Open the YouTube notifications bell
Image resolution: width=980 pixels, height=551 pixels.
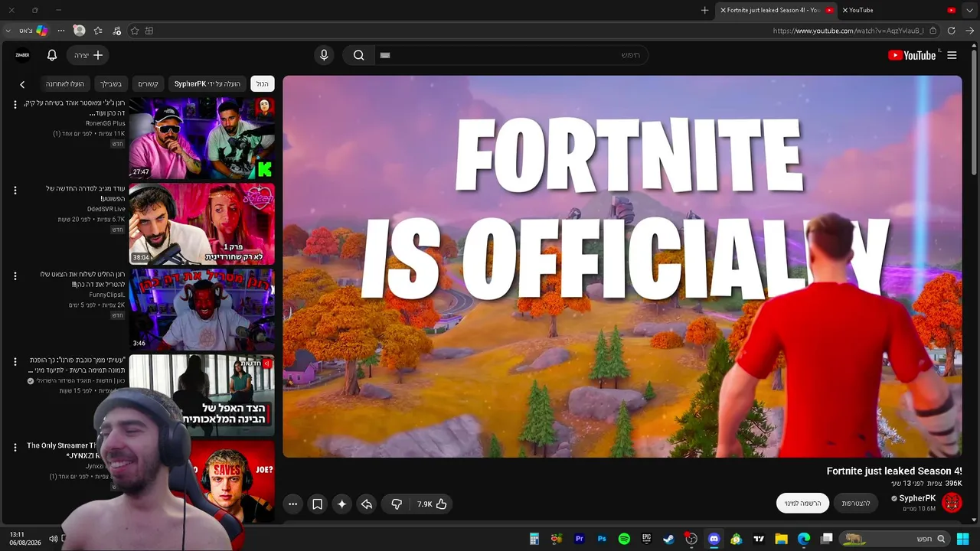pos(52,55)
